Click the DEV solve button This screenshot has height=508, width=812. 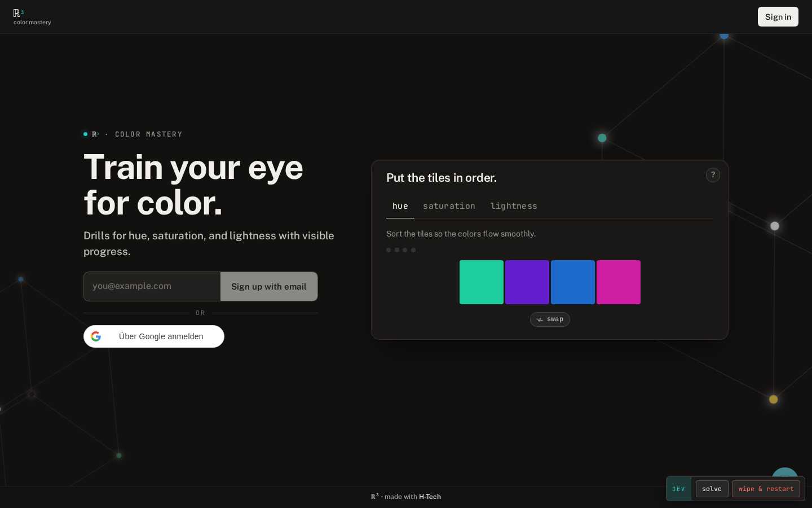[x=712, y=489]
